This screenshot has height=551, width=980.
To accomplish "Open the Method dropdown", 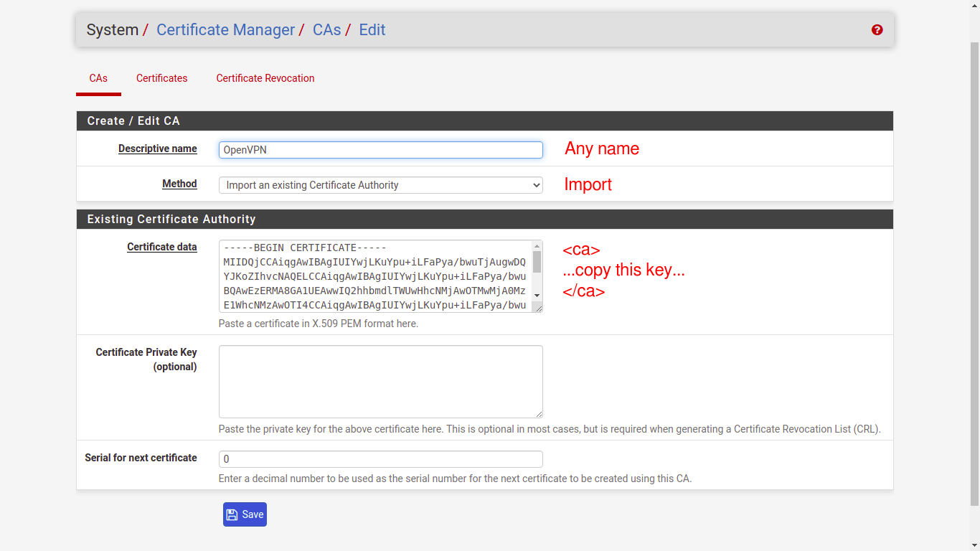I will 380,185.
